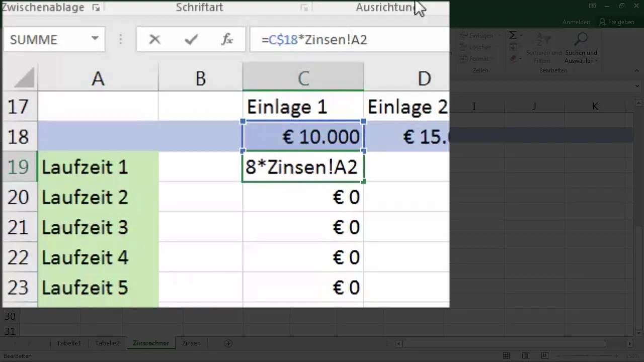Click the AutoSum sigma icon
The image size is (644, 362).
tap(513, 35)
